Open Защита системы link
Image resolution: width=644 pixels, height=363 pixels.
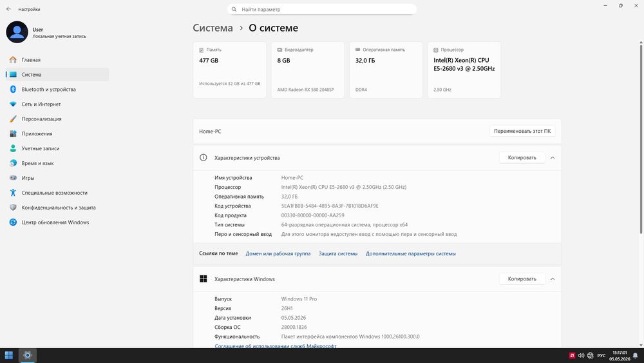pos(338,253)
